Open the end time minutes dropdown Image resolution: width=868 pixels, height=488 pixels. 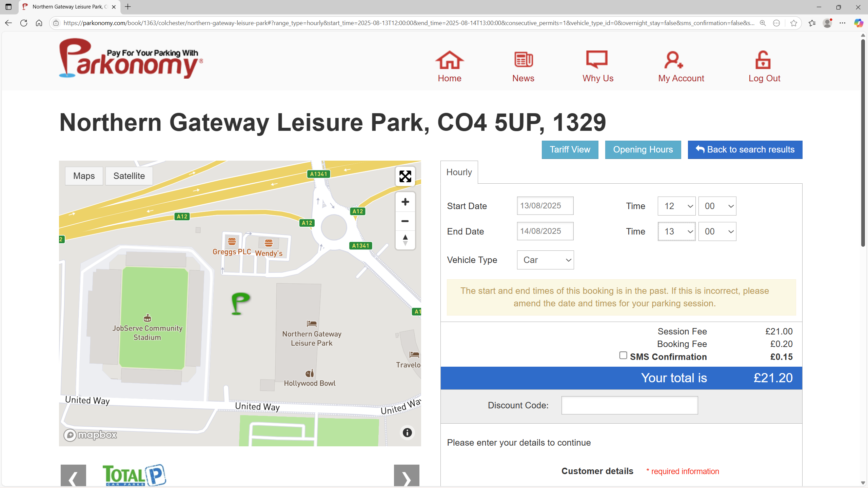click(x=717, y=231)
